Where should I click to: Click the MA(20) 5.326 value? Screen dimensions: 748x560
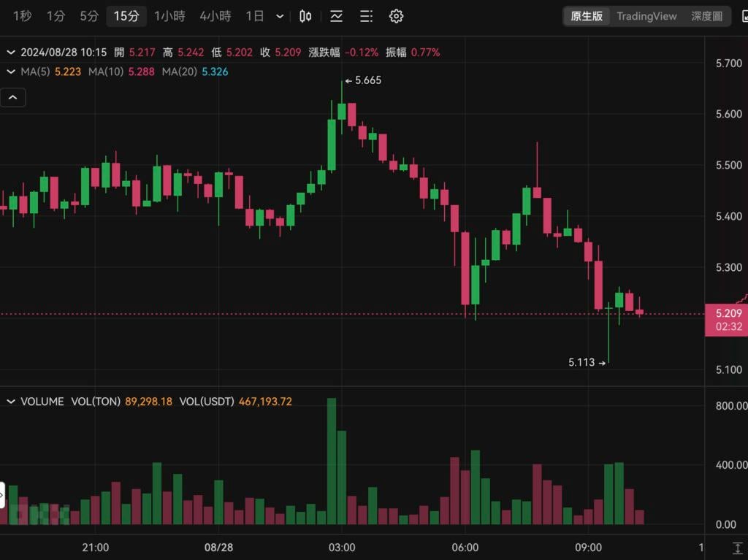tap(215, 72)
